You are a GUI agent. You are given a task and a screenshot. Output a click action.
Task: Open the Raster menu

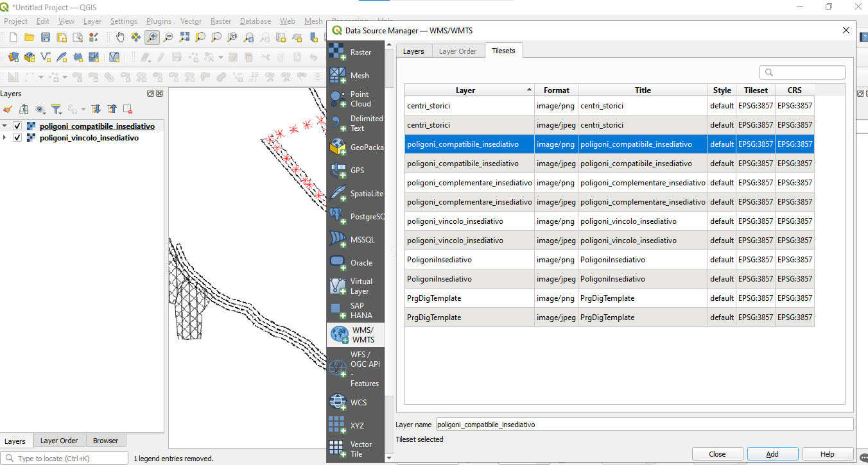220,21
